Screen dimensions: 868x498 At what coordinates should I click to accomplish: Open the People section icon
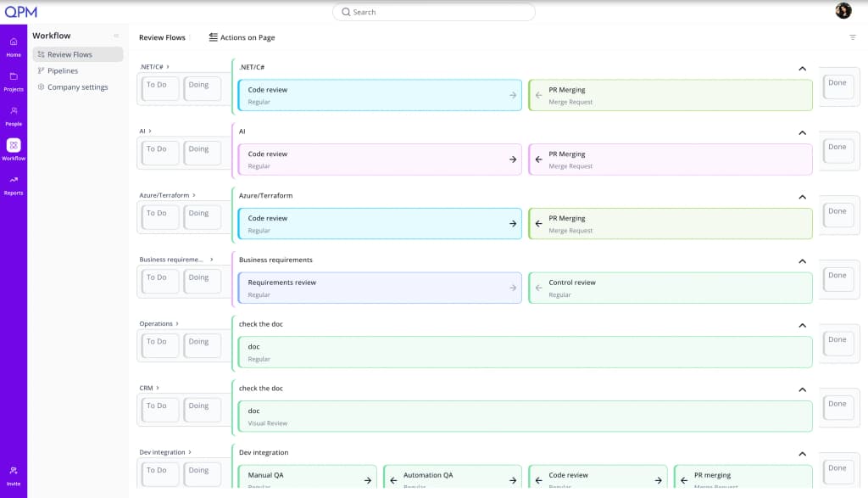(14, 111)
